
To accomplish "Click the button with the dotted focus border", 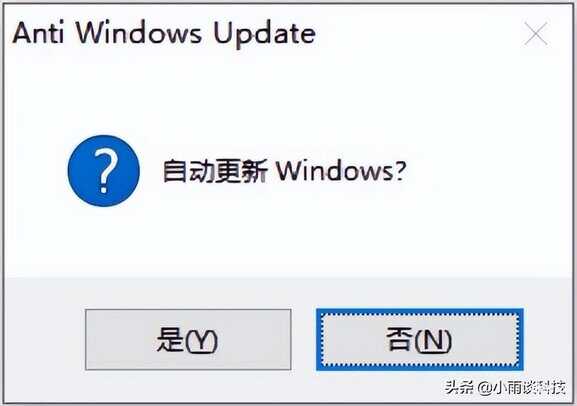I will 420,339.
